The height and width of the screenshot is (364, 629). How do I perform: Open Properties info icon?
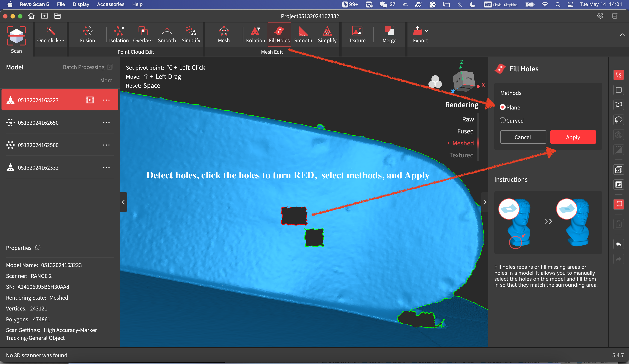38,247
